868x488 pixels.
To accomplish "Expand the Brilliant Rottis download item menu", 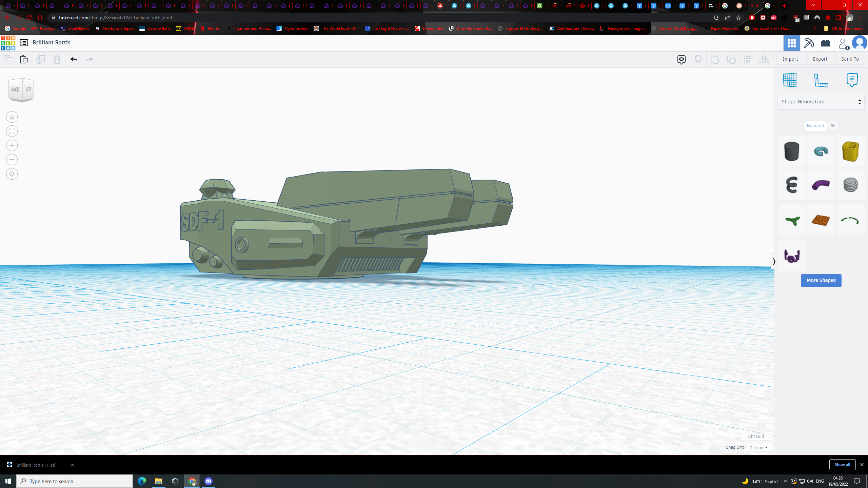I will pos(72,465).
